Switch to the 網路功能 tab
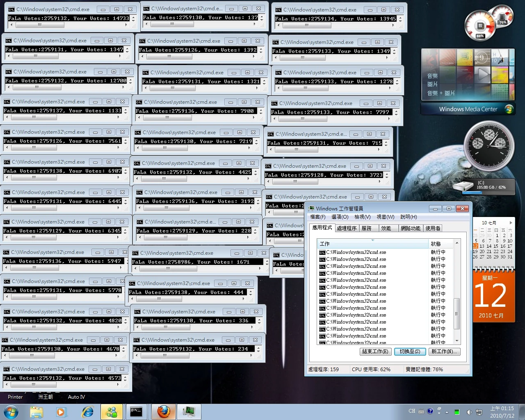Screen dimensions: 525x420 [x=411, y=228]
